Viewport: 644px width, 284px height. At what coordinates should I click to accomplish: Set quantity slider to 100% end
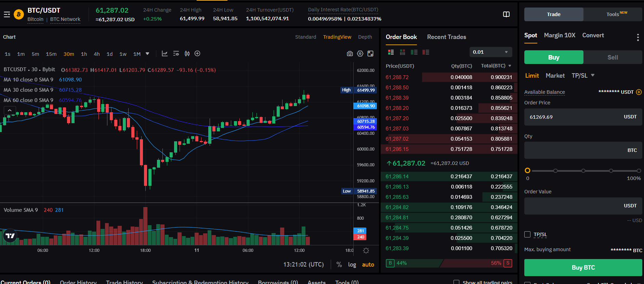[x=639, y=170]
